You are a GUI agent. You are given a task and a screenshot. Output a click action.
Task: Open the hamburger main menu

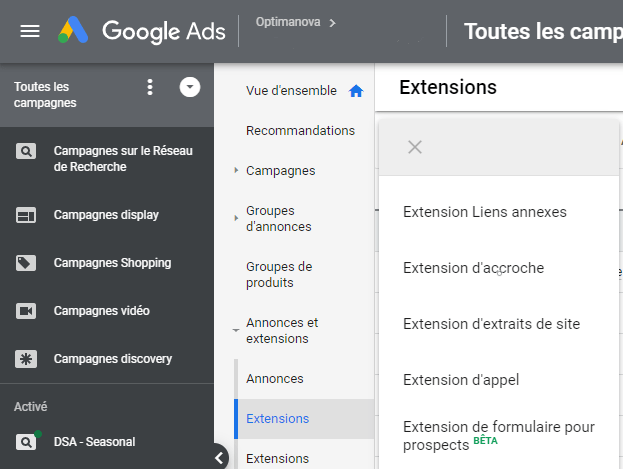click(30, 31)
